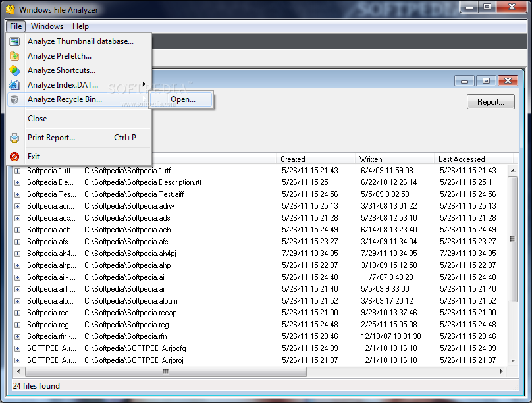
Task: Sort by the Created column header
Action: coord(316,159)
